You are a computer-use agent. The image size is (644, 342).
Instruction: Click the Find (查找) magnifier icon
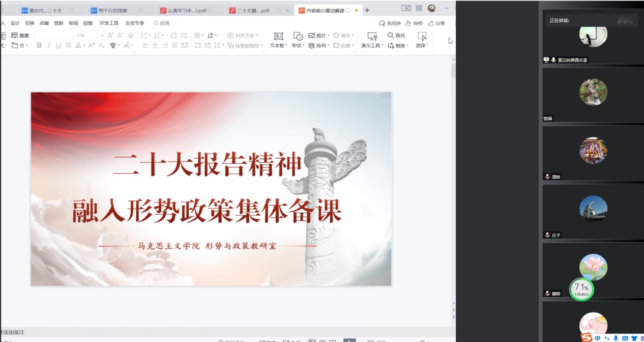click(x=391, y=36)
